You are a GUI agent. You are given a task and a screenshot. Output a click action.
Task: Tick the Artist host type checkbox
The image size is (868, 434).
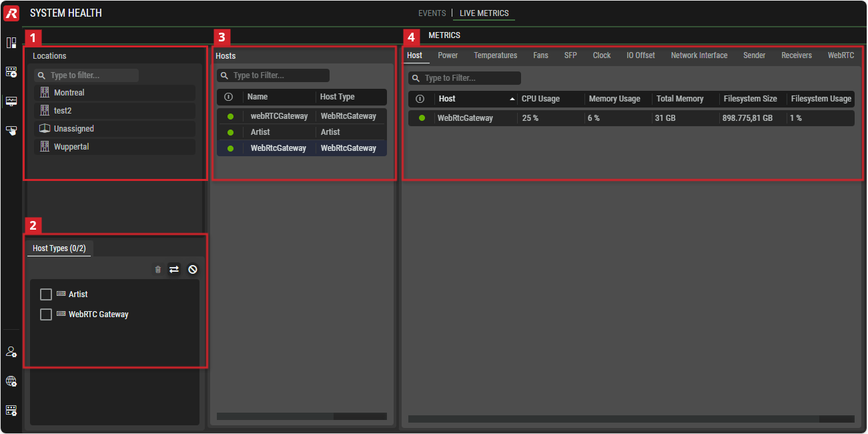pos(46,294)
